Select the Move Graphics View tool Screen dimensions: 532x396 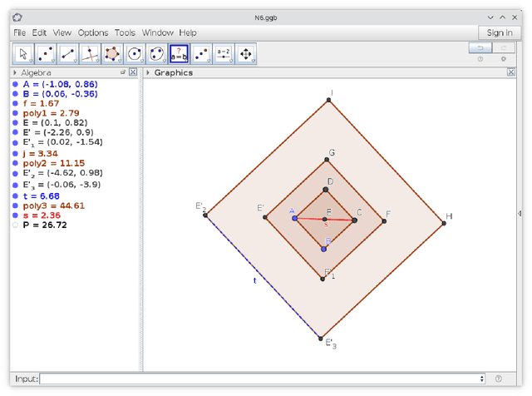pyautogui.click(x=246, y=54)
